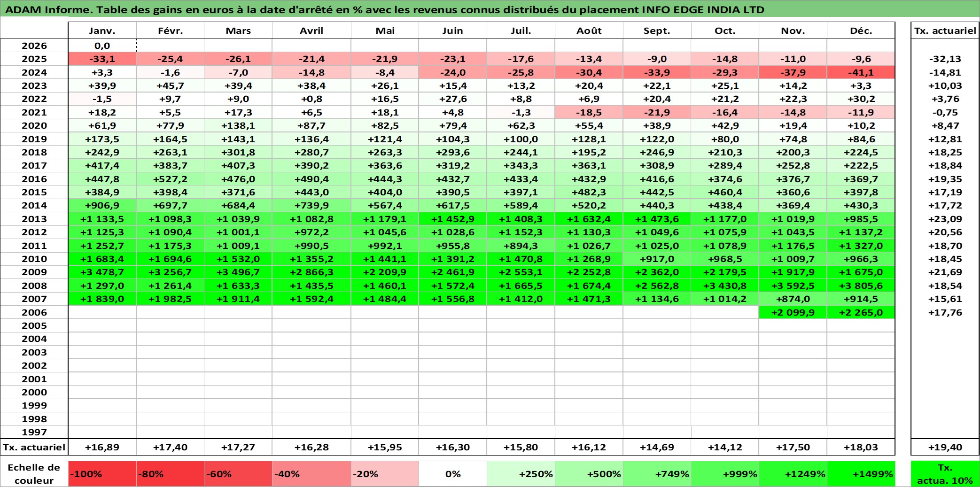Select the Févr. column header
Image resolution: width=980 pixels, height=487 pixels.
[x=170, y=31]
